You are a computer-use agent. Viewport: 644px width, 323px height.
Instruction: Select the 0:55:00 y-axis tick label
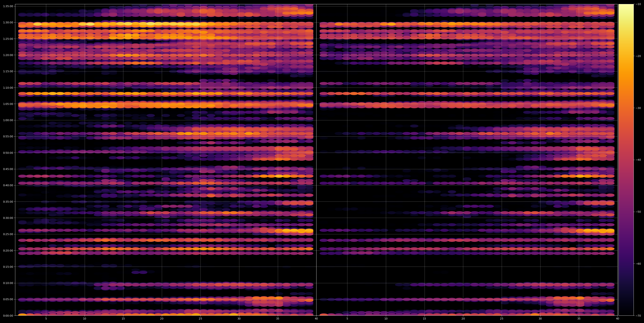coord(8,136)
